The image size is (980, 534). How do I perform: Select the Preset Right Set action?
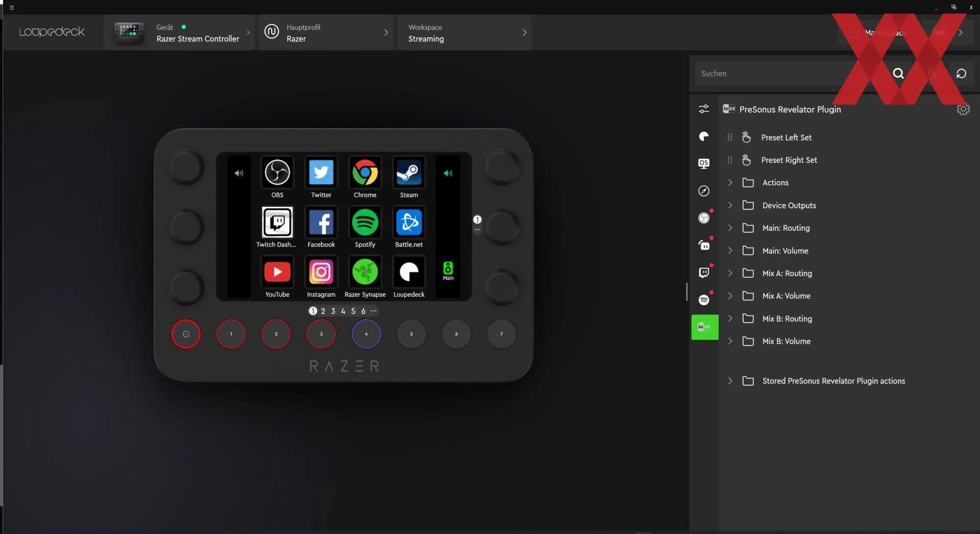pos(789,160)
